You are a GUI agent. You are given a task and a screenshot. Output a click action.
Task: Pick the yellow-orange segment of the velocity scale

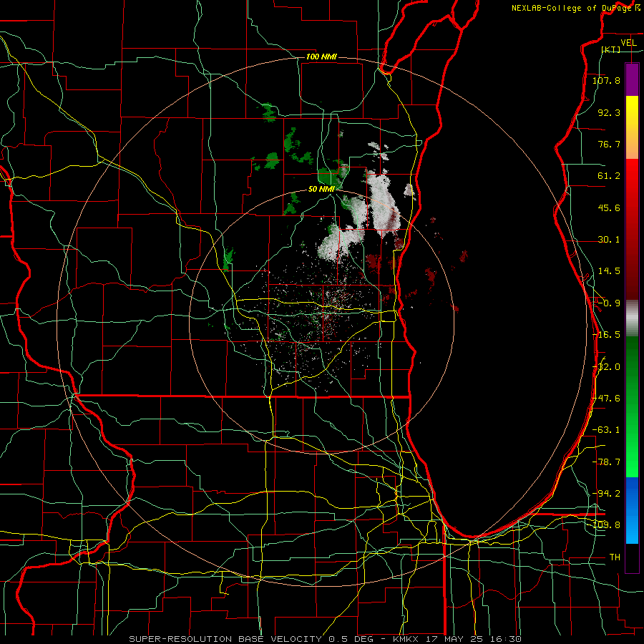coord(632,128)
